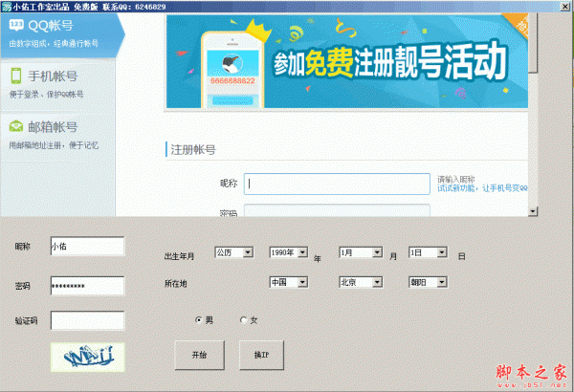Image resolution: width=574 pixels, height=392 pixels.
Task: Click the web page's vertical scrollbar thumb
Action: pyautogui.click(x=533, y=43)
